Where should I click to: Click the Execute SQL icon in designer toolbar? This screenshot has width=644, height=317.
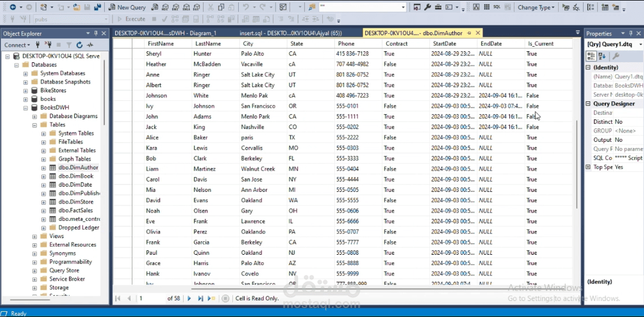(566, 7)
